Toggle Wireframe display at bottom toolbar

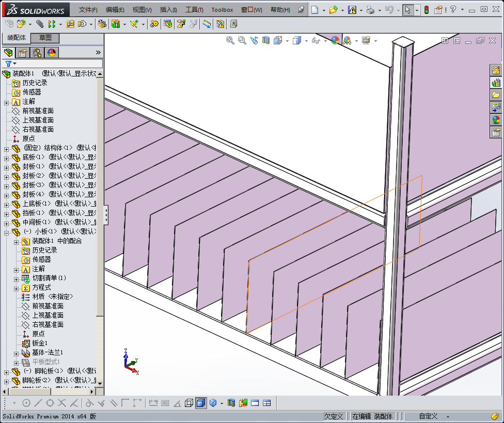click(189, 403)
